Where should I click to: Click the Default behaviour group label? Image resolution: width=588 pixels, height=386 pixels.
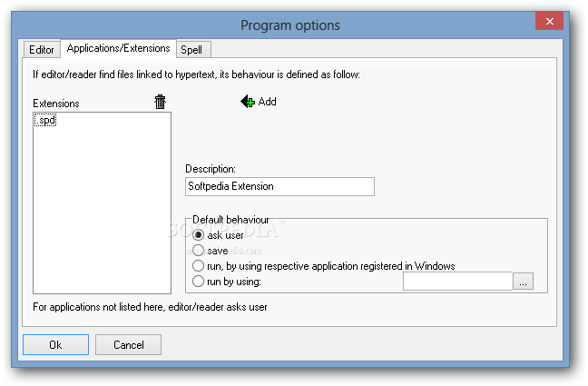[x=230, y=220]
